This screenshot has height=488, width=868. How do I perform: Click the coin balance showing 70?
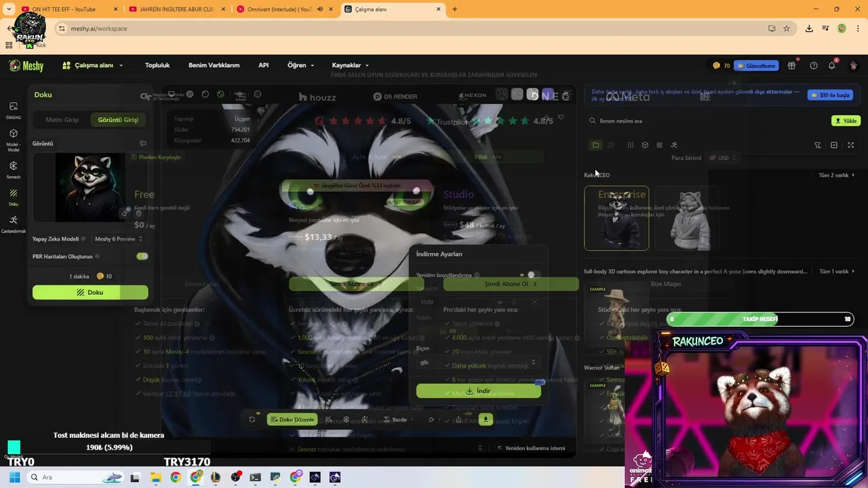722,66
